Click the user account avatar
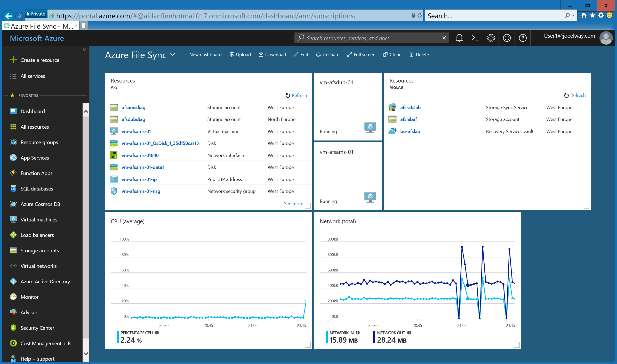The image size is (617, 364). 606,38
